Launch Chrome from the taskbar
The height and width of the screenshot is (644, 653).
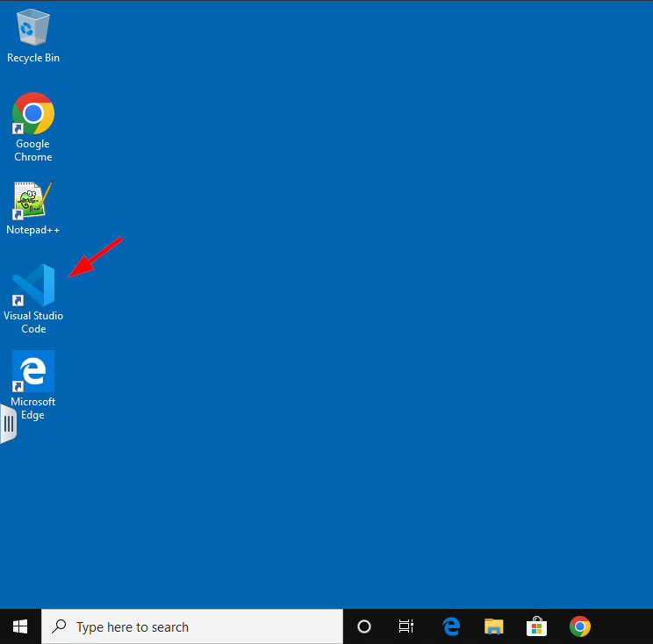tap(579, 626)
